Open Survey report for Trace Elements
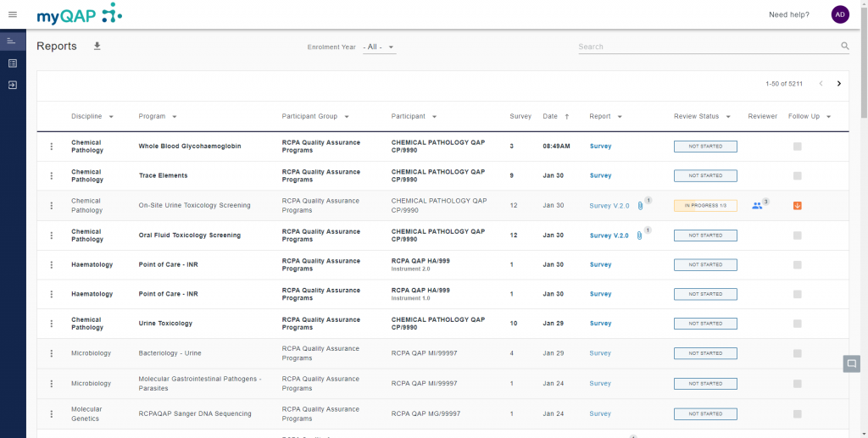 [x=601, y=176]
